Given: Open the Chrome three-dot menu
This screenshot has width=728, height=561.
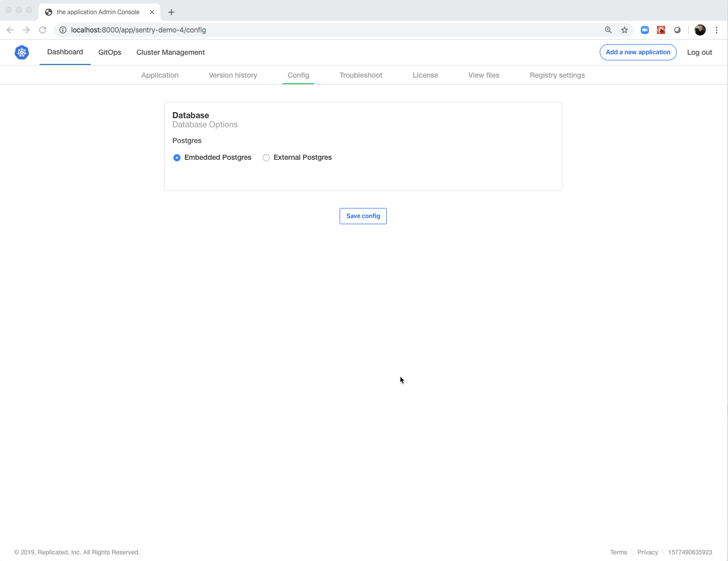Looking at the screenshot, I should pyautogui.click(x=717, y=30).
